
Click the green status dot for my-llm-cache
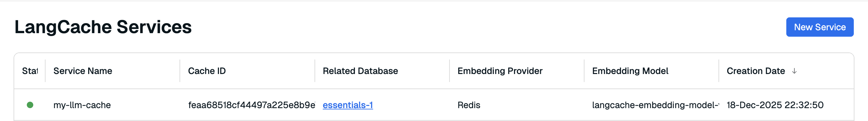[x=30, y=105]
